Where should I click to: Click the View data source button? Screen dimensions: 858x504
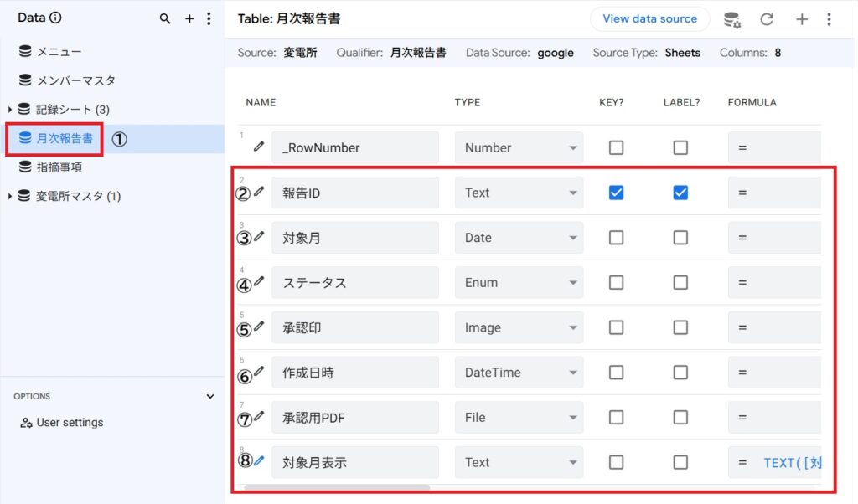649,18
